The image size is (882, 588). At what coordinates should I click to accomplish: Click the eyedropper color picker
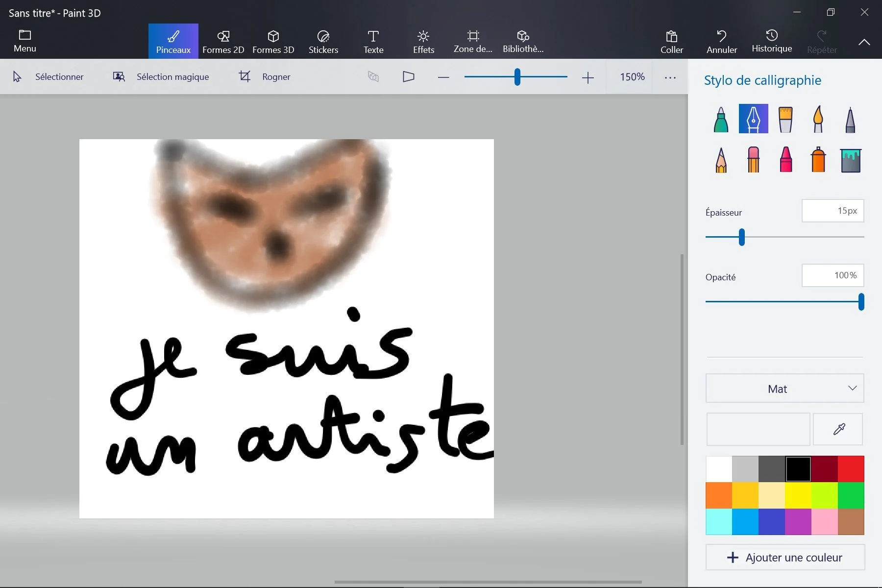click(x=838, y=429)
